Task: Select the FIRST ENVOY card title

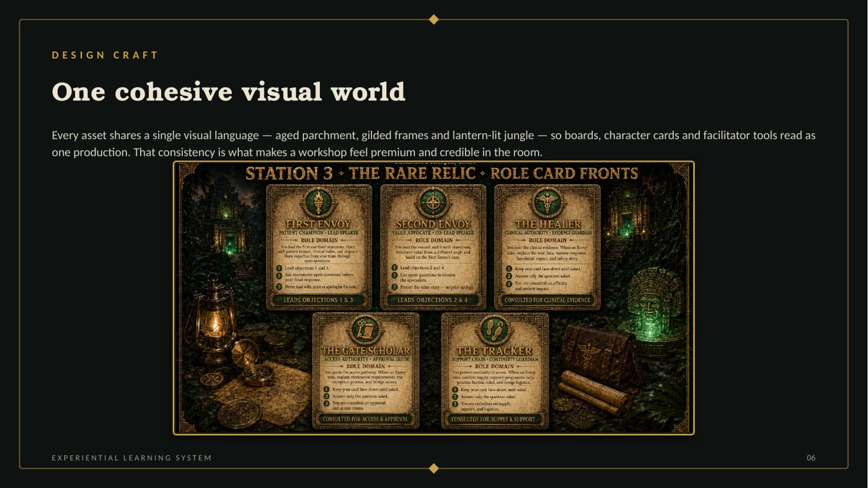Action: pyautogui.click(x=318, y=224)
